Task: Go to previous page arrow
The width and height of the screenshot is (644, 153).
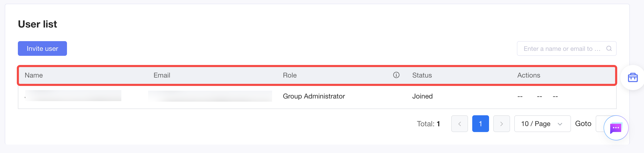Action: (460, 124)
